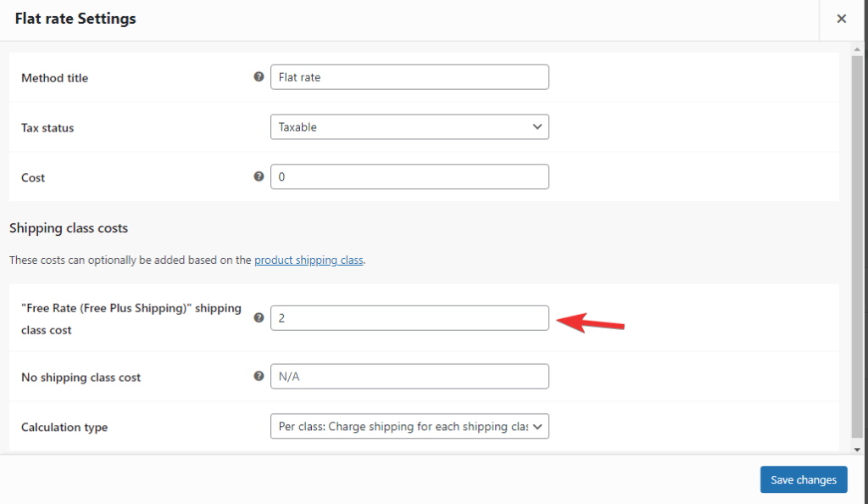Click the scrollbar up arrow
The height and width of the screenshot is (504, 868).
click(857, 50)
